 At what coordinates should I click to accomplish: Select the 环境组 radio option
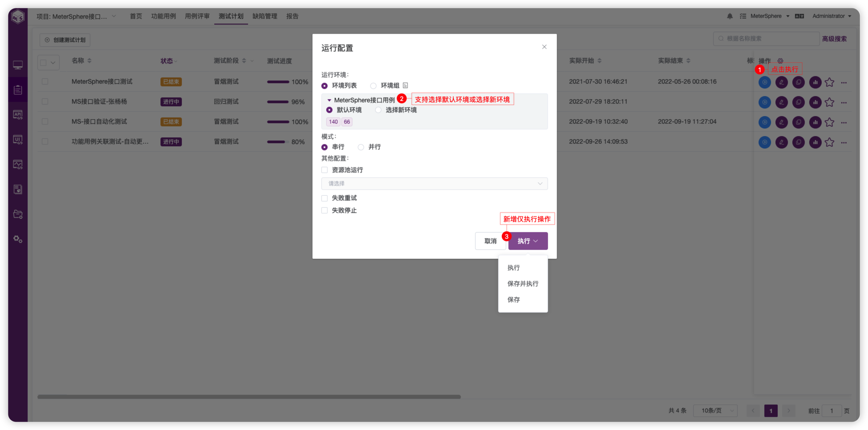pos(373,86)
